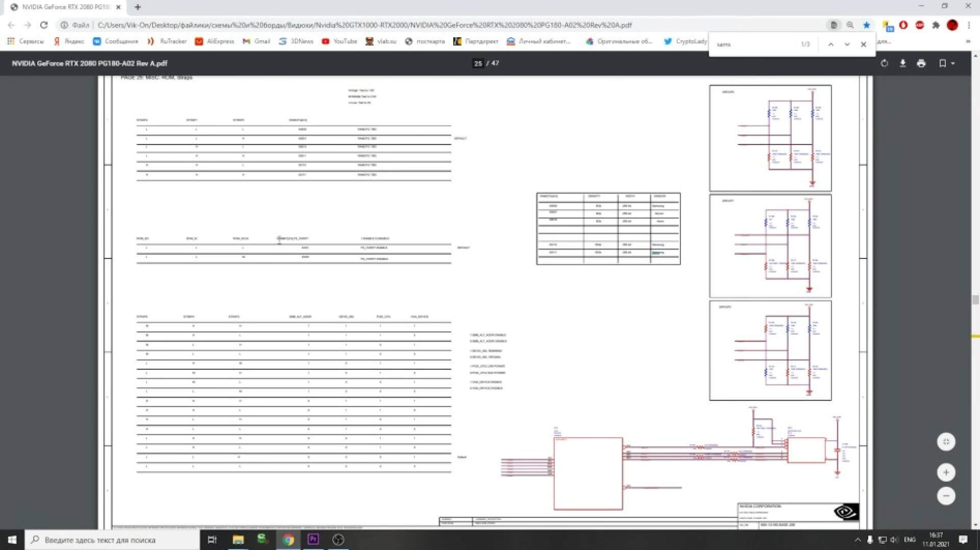Screen dimensions: 980x550
Task: Open File Explorer from the taskbar
Action: pyautogui.click(x=238, y=540)
